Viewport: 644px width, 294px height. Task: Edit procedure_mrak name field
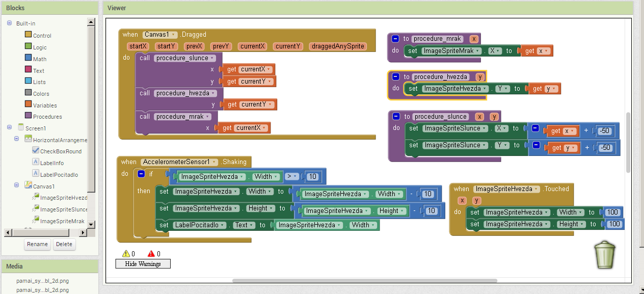tap(437, 38)
